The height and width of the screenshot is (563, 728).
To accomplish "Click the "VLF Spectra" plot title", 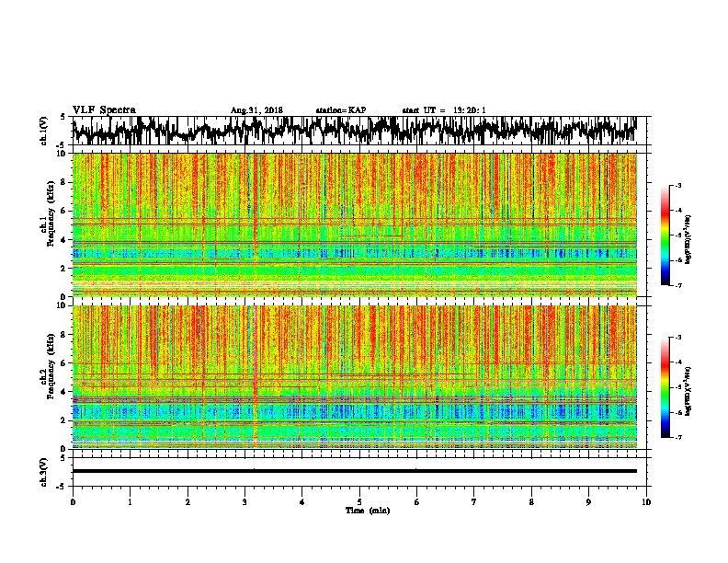I will coord(104,110).
